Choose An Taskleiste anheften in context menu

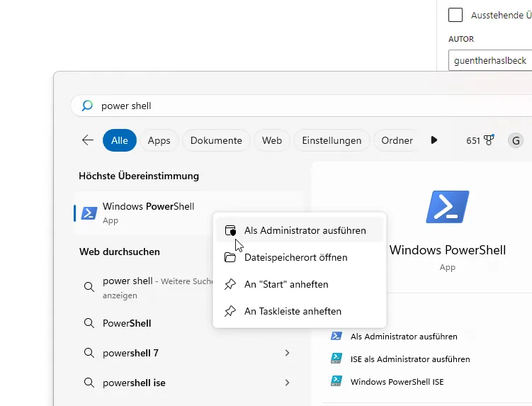click(x=300, y=311)
